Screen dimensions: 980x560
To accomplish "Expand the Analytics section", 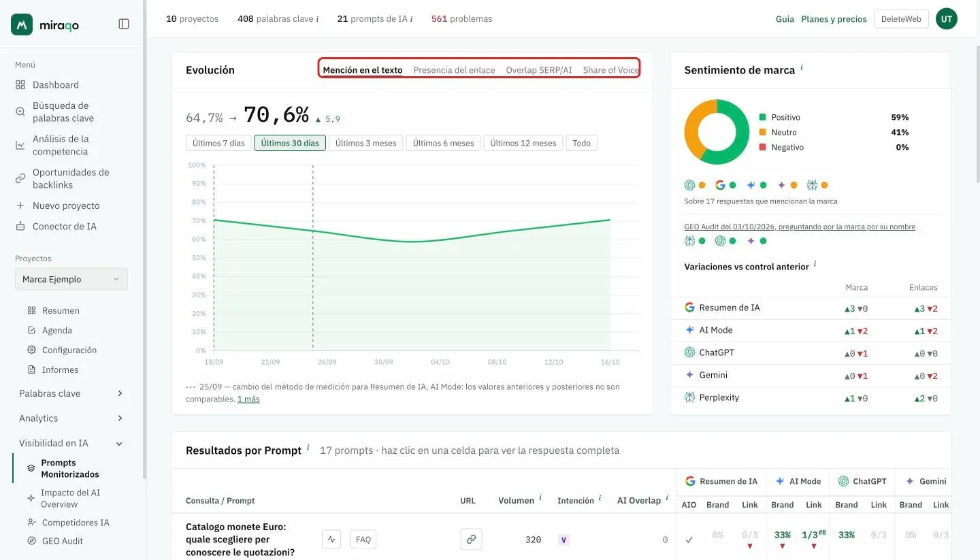I will (x=71, y=418).
